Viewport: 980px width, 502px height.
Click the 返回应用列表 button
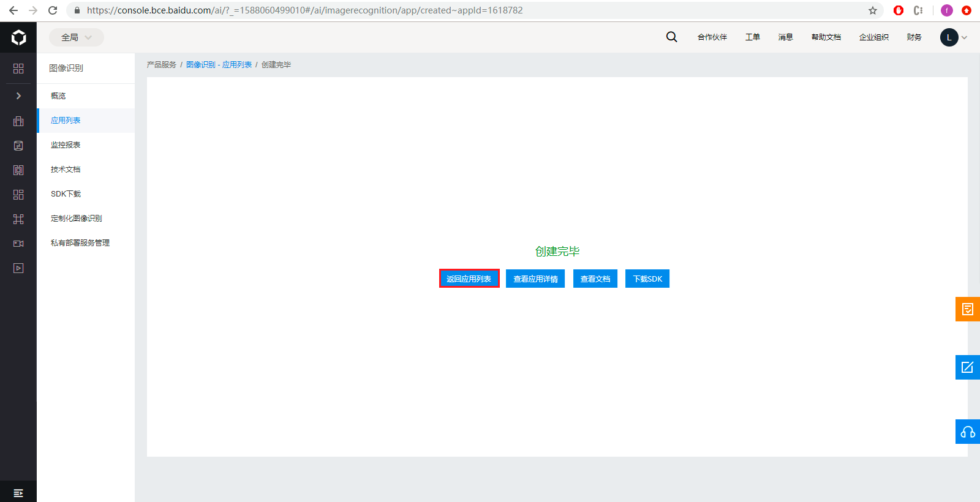click(x=469, y=279)
